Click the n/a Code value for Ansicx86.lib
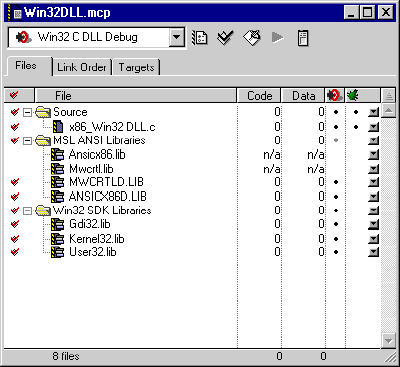Image resolution: width=400 pixels, height=367 pixels. (x=272, y=155)
